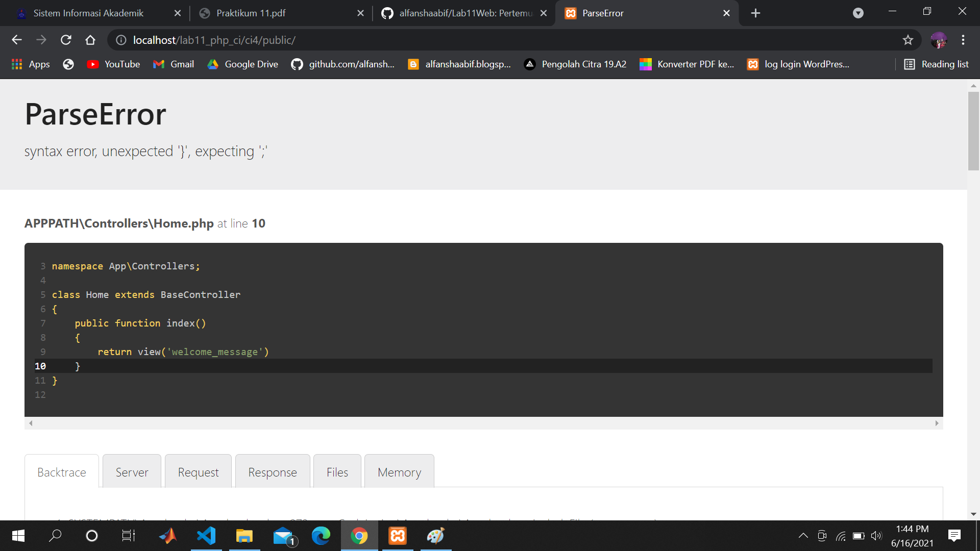Viewport: 980px width, 551px height.
Task: Launch XAMPP from the taskbar
Action: tap(397, 536)
